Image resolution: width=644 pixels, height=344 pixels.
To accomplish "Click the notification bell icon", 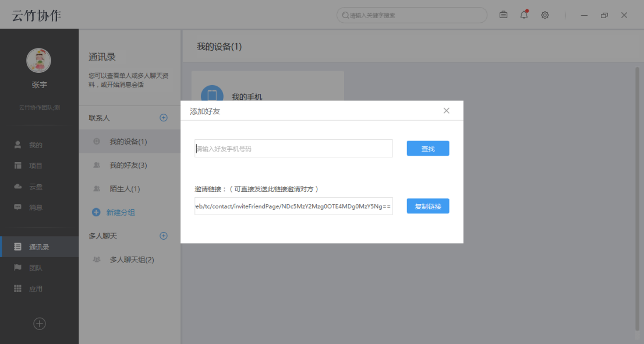I will (523, 15).
